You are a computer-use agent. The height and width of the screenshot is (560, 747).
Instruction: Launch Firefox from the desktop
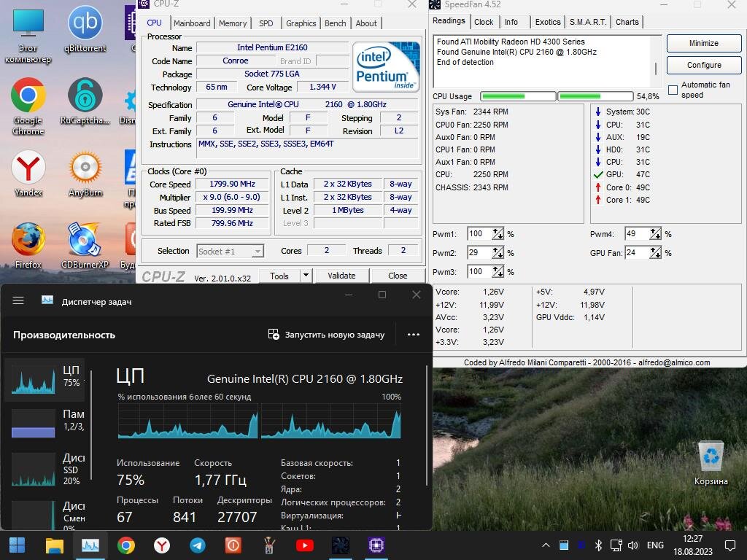(28, 245)
